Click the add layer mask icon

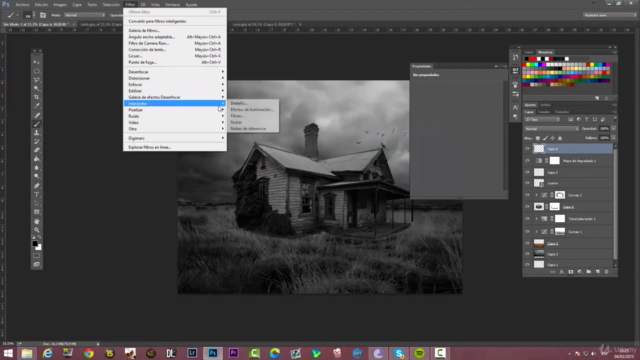(571, 272)
